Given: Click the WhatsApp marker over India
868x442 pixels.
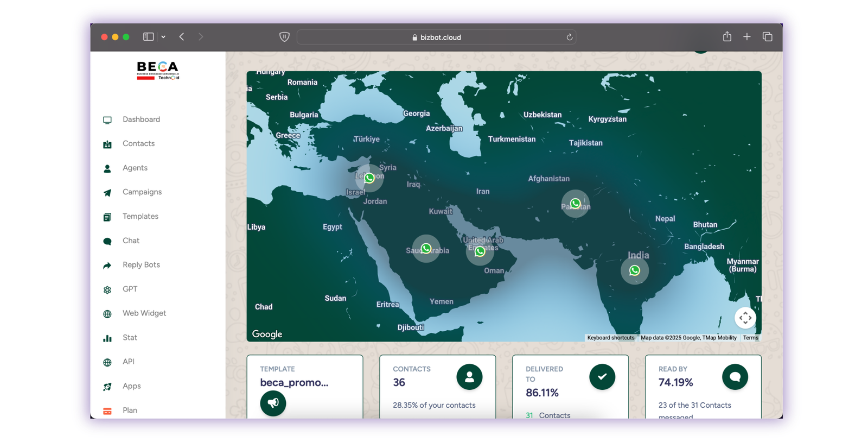Looking at the screenshot, I should pos(635,270).
